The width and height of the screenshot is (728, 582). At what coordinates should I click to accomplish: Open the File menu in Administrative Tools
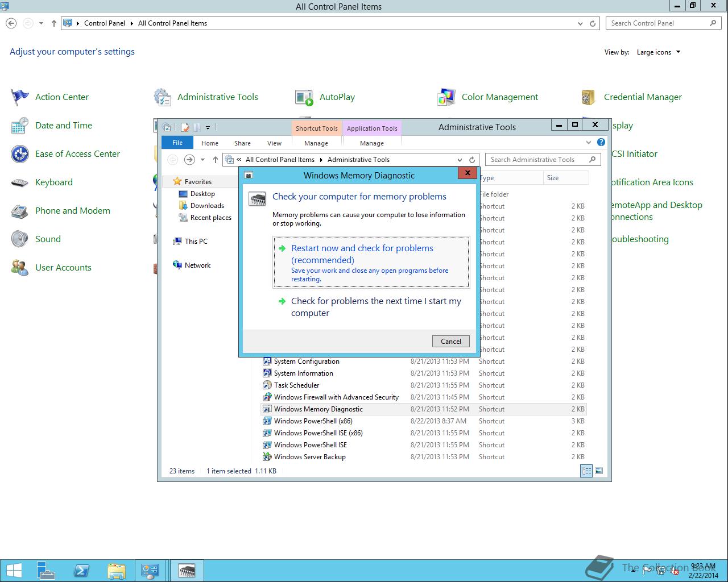177,143
